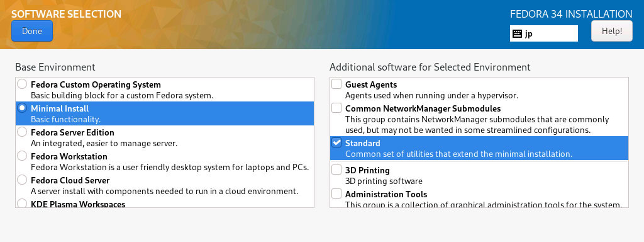This screenshot has width=644, height=242.
Task: Uncheck the Standard add-on checkbox
Action: (336, 143)
